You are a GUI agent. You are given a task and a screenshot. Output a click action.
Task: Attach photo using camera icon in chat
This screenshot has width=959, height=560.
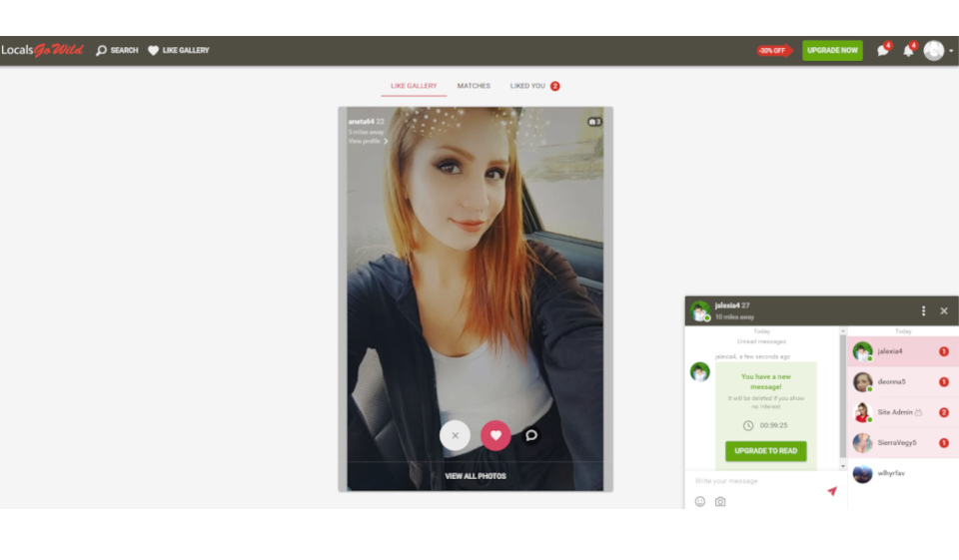coord(720,501)
